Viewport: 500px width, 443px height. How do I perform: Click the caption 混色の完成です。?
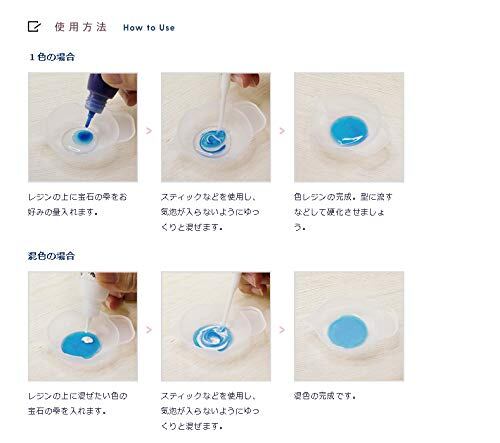325,396
